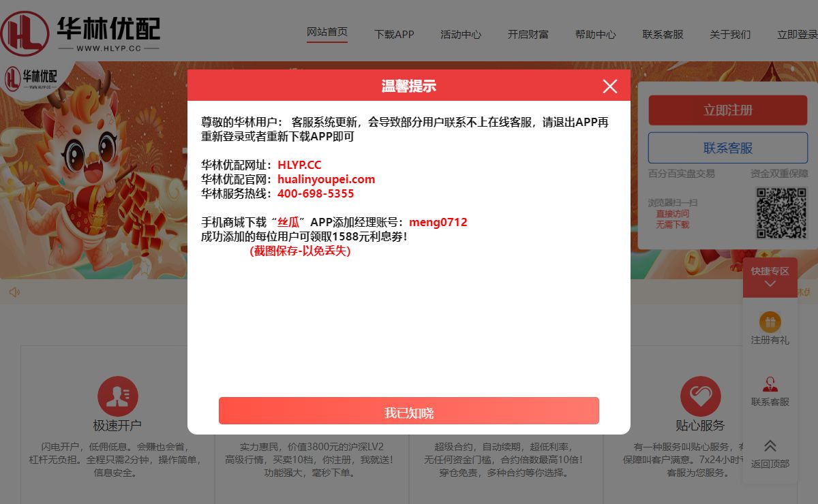Click the 百分百实盘交易 label
This screenshot has height=504, width=818.
click(682, 174)
